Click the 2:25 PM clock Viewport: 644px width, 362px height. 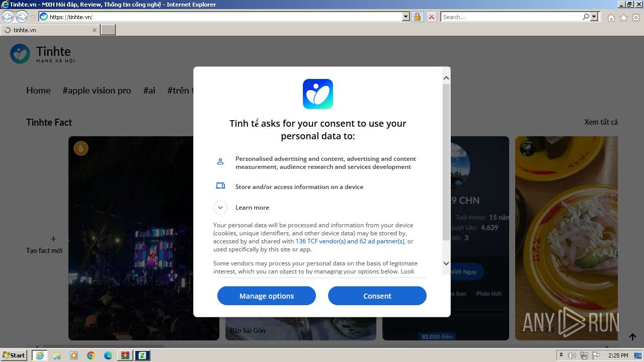coord(618,355)
